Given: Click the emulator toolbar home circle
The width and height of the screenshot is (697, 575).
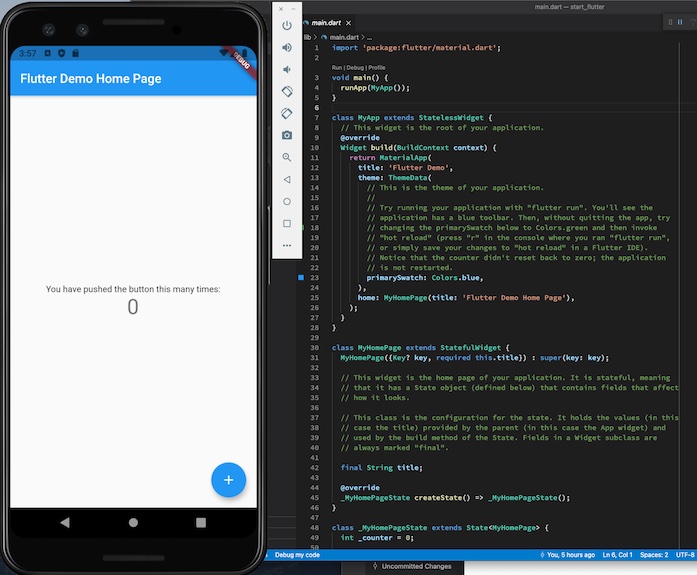Looking at the screenshot, I should (287, 201).
